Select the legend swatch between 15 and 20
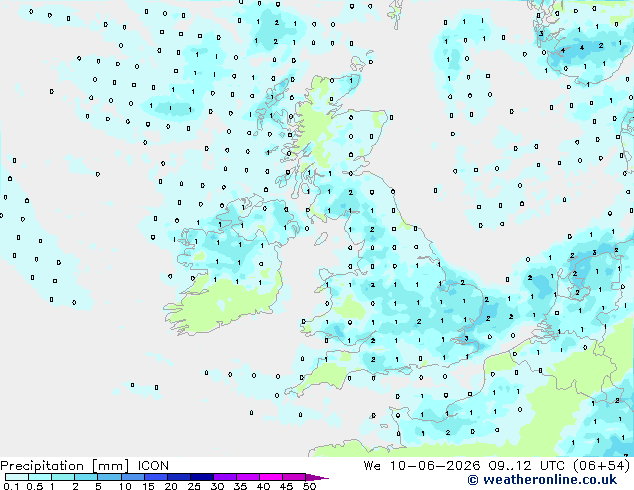 (x=155, y=477)
